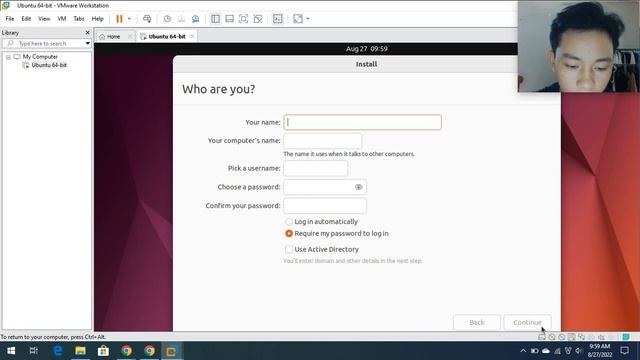Click the Continue button in the installer

coord(527,322)
